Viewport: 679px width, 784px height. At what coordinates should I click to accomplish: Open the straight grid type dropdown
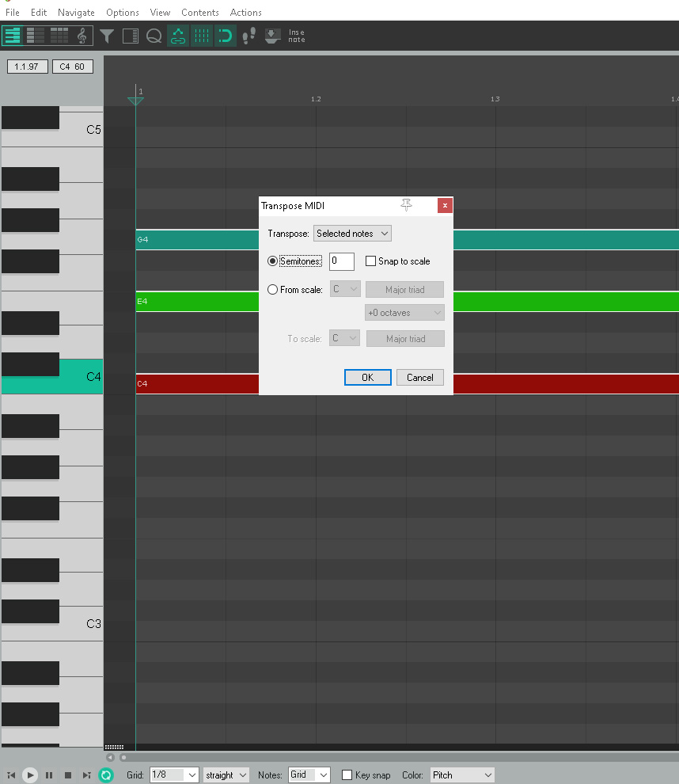226,775
